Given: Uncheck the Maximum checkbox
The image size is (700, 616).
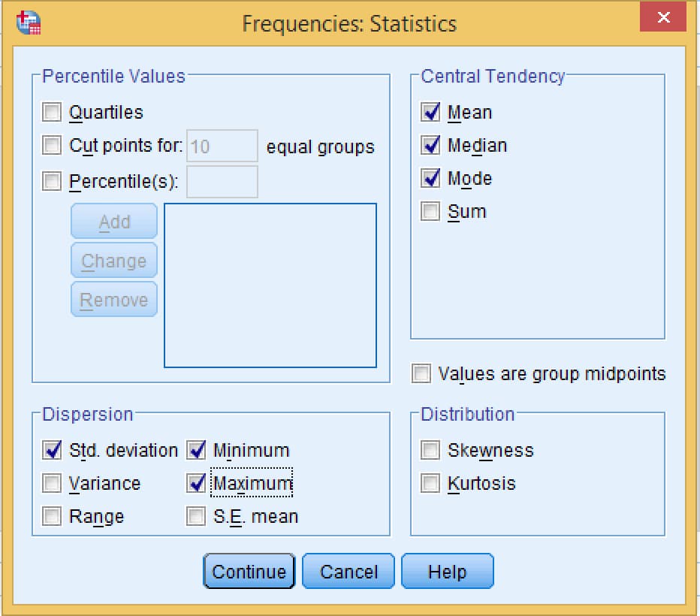Looking at the screenshot, I should click(196, 483).
